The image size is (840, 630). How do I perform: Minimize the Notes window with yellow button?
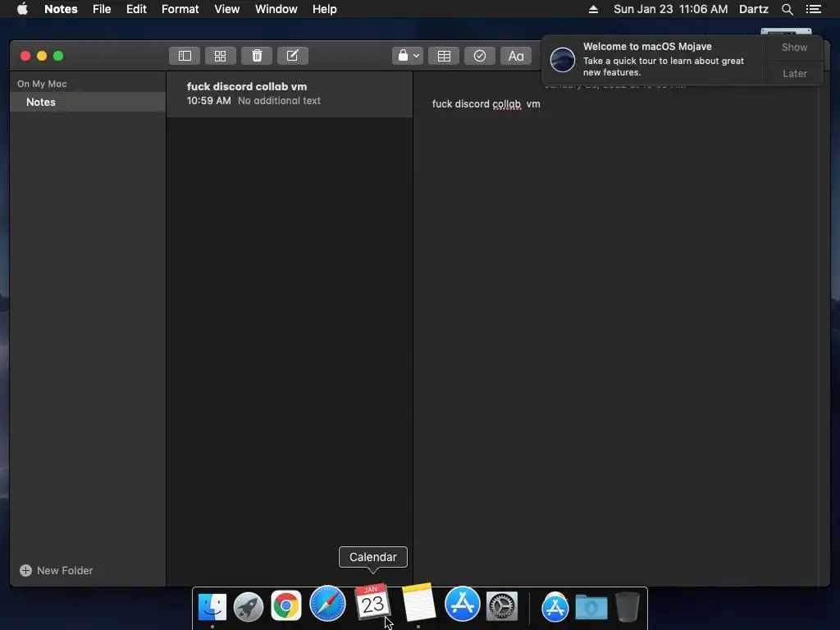pos(42,56)
